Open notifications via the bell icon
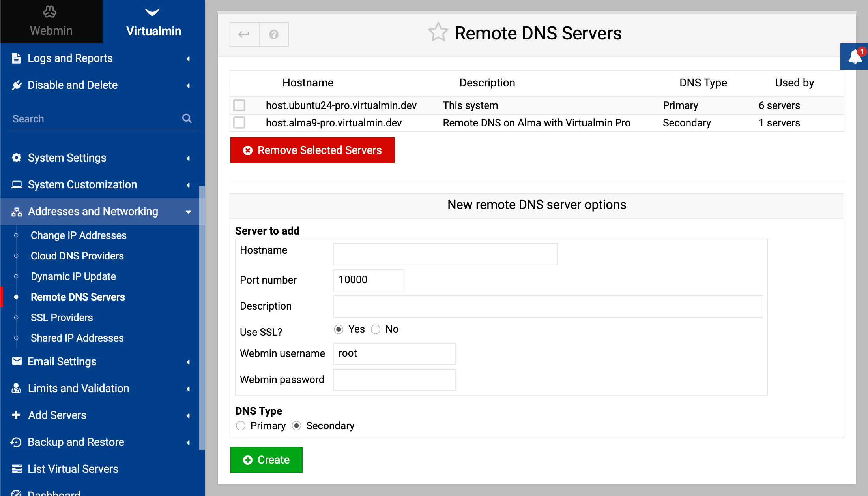Screen dimensions: 868x496 point(855,56)
